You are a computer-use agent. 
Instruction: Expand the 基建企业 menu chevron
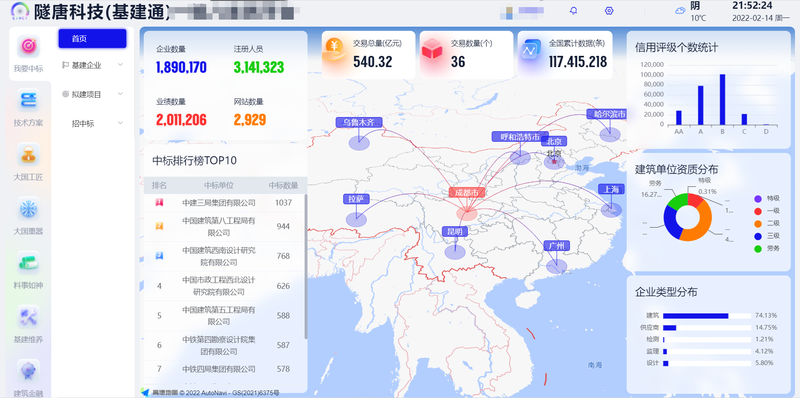coord(120,65)
